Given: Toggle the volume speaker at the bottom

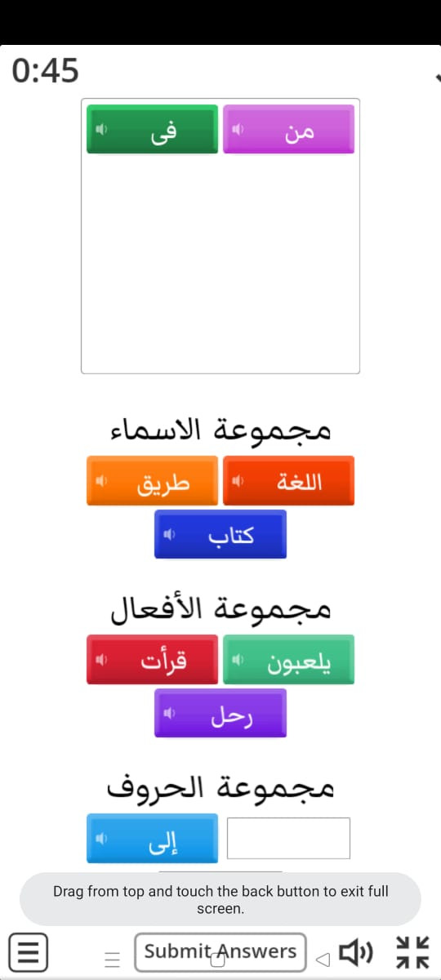Looking at the screenshot, I should pos(356,951).
